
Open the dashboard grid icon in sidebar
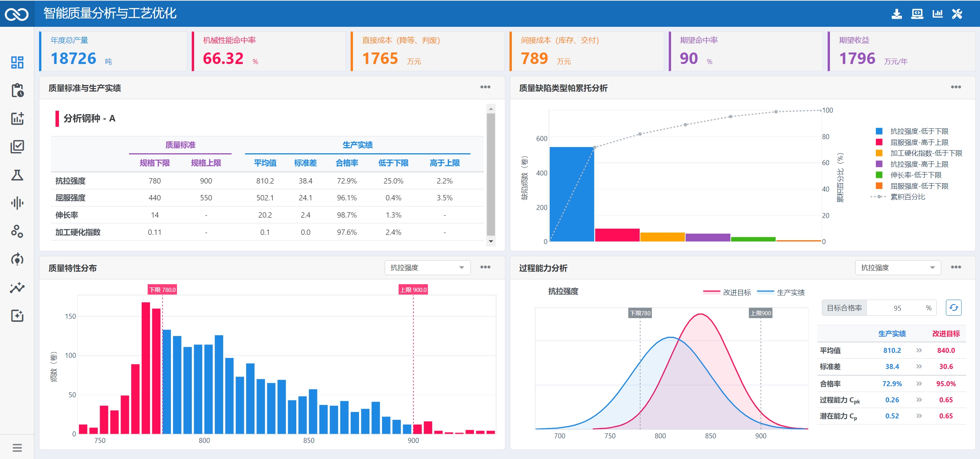17,62
